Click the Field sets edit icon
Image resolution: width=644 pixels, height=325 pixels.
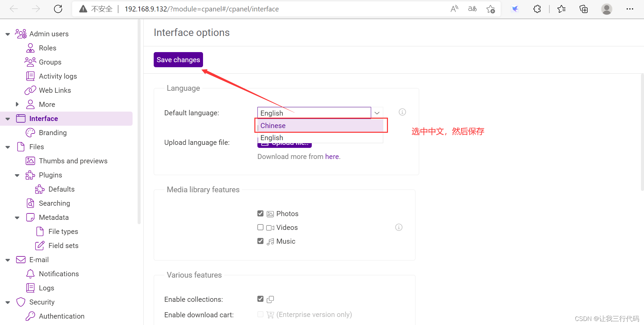coord(40,246)
